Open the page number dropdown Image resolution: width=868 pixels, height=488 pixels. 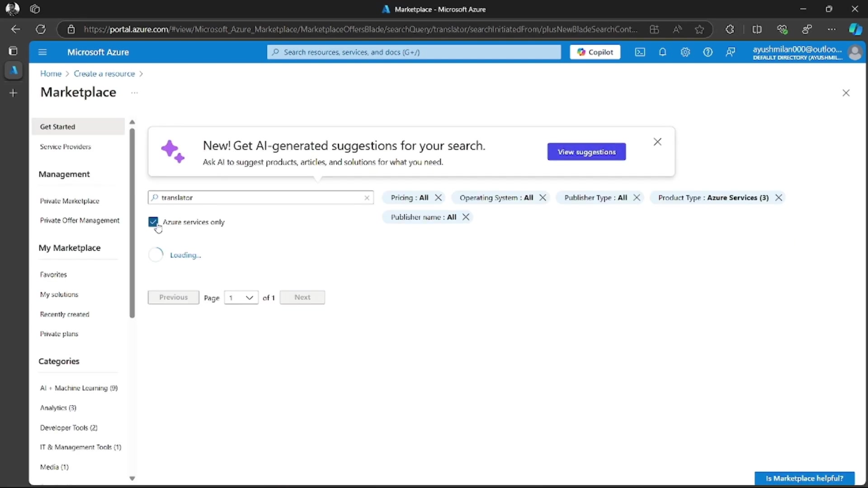(x=241, y=297)
